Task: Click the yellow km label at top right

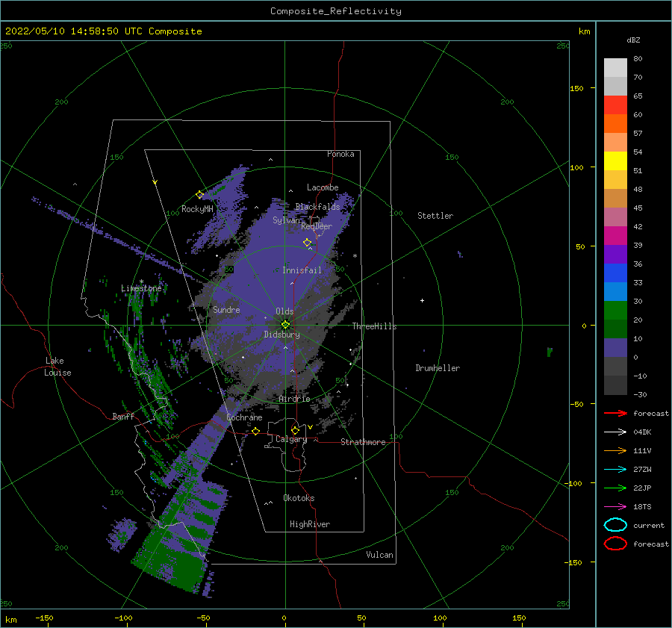Action: click(x=584, y=31)
